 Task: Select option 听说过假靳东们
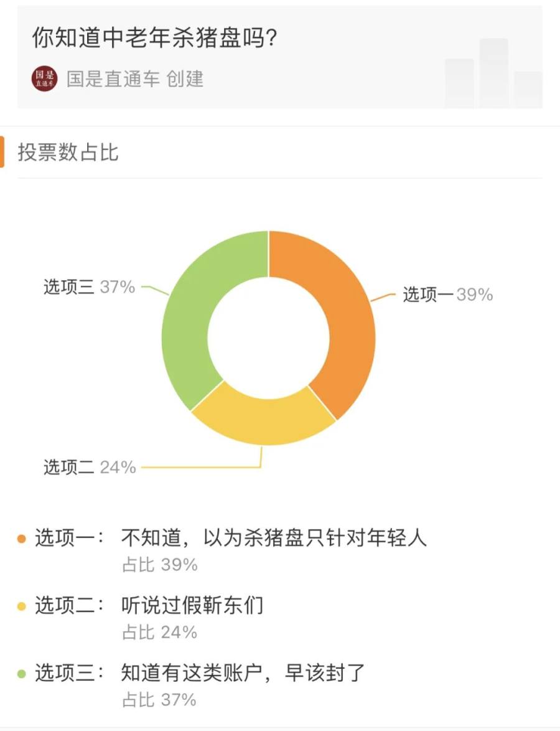click(192, 605)
